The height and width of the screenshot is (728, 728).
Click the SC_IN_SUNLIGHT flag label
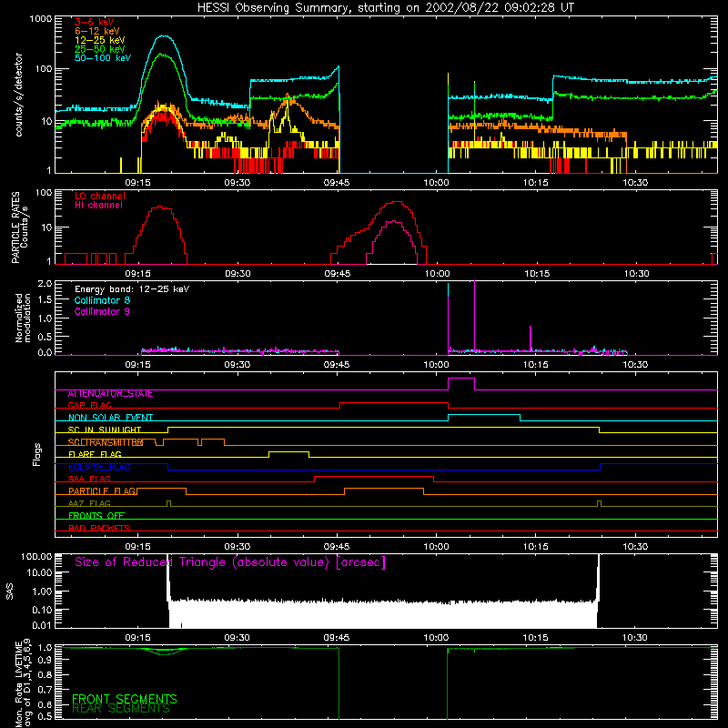(x=105, y=430)
